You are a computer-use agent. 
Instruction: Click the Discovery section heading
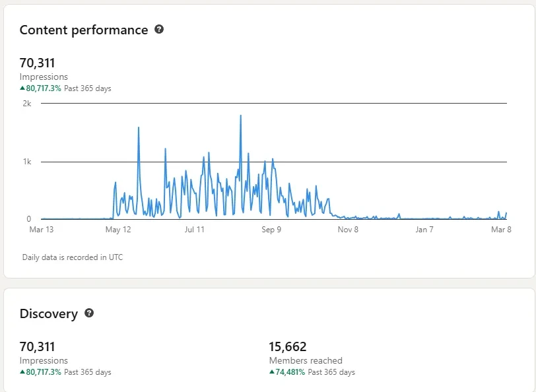coord(49,314)
